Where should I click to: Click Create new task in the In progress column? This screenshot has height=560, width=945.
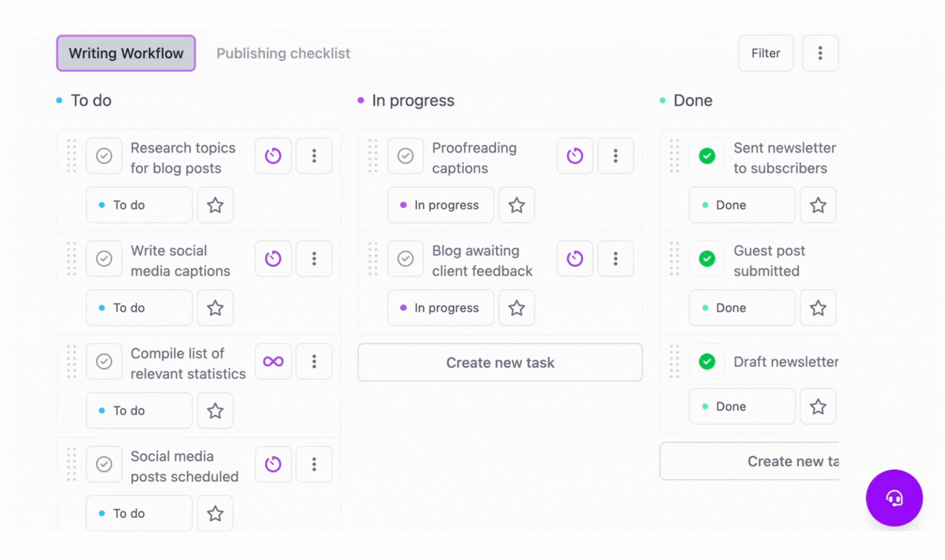pyautogui.click(x=500, y=363)
